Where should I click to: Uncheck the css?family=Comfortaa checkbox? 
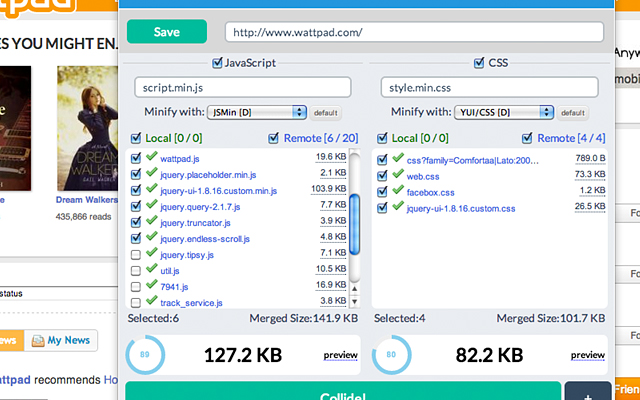click(382, 160)
